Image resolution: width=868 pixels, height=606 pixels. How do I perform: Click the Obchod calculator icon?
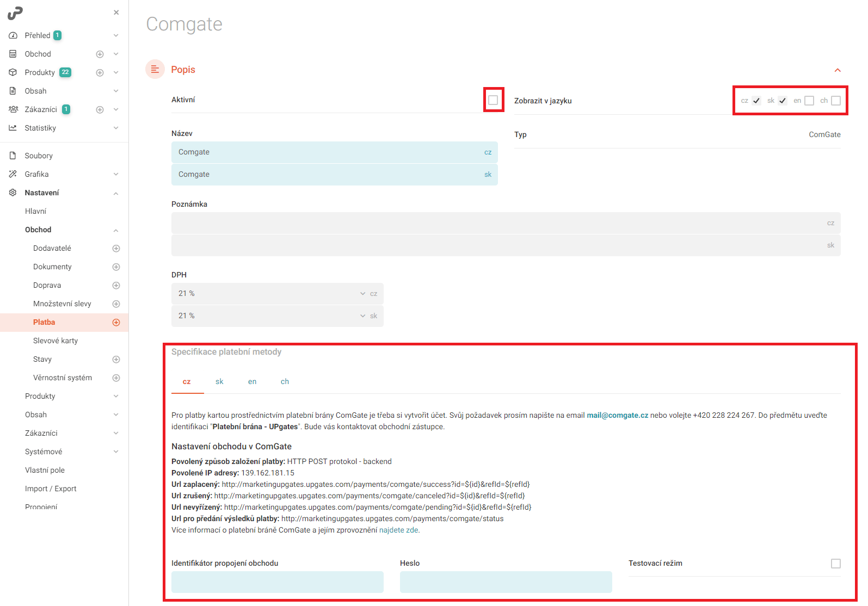point(13,54)
